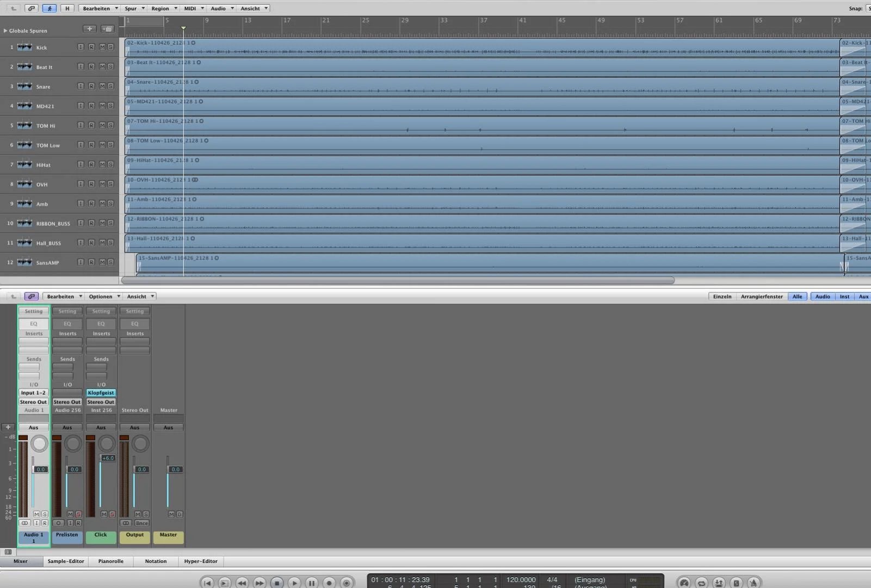This screenshot has height=588, width=871.
Task: Click the Inst filter button in mixer
Action: [844, 296]
